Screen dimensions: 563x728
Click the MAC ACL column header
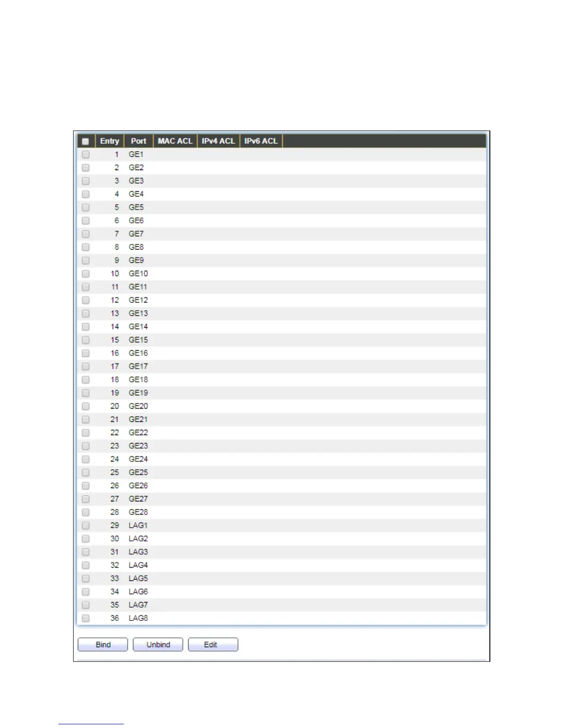pyautogui.click(x=175, y=141)
